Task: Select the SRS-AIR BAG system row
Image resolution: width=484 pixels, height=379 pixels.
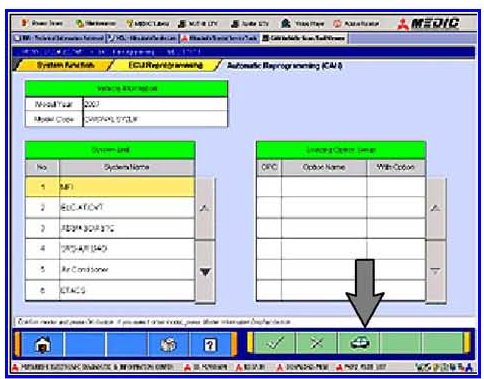Action: 110,249
